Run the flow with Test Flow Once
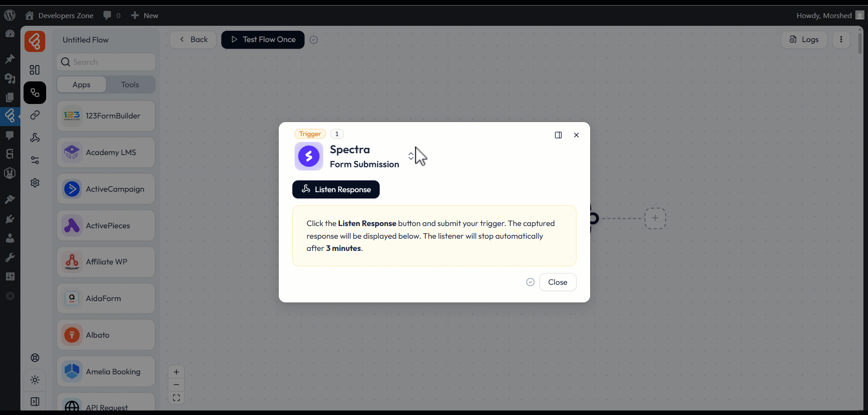This screenshot has height=415, width=868. pyautogui.click(x=262, y=39)
